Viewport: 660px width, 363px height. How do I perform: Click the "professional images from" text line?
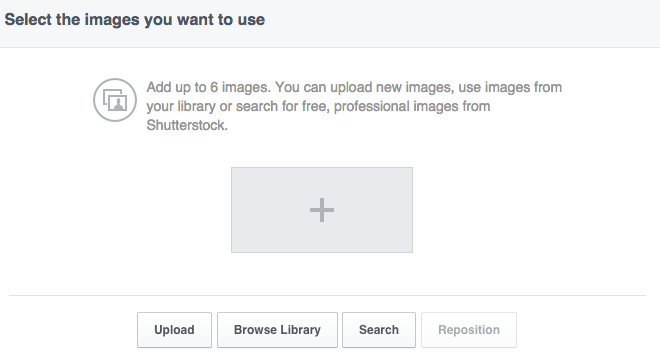pos(412,106)
